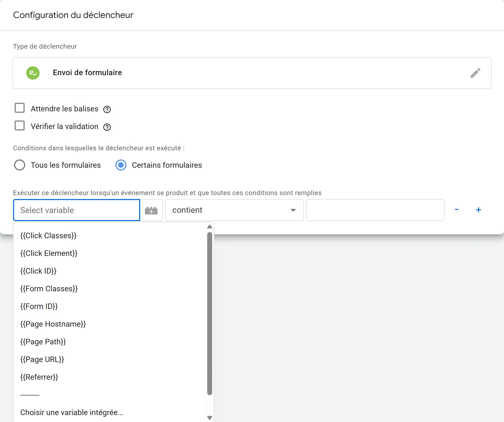Enable the "Attendre les balises" checkbox
The width and height of the screenshot is (504, 422).
pos(20,108)
